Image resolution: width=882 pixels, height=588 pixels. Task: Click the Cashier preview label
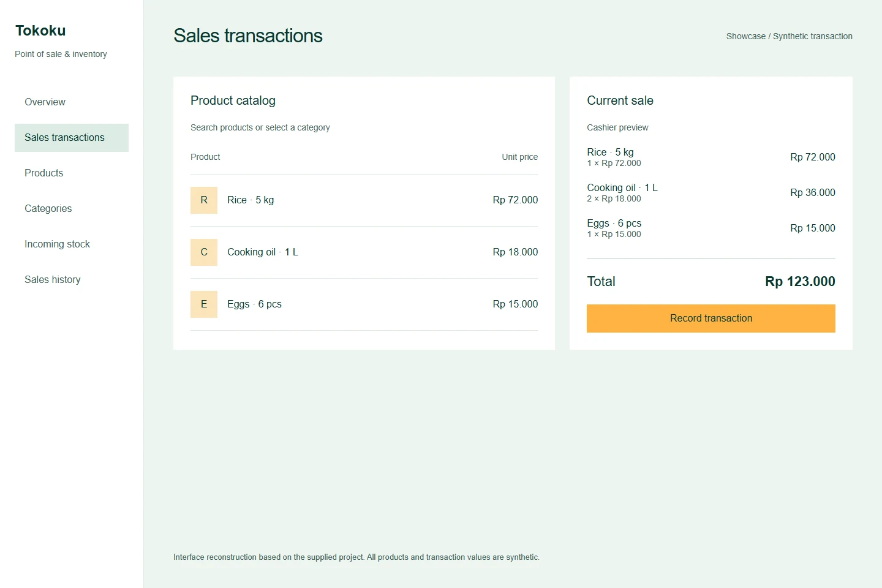617,127
